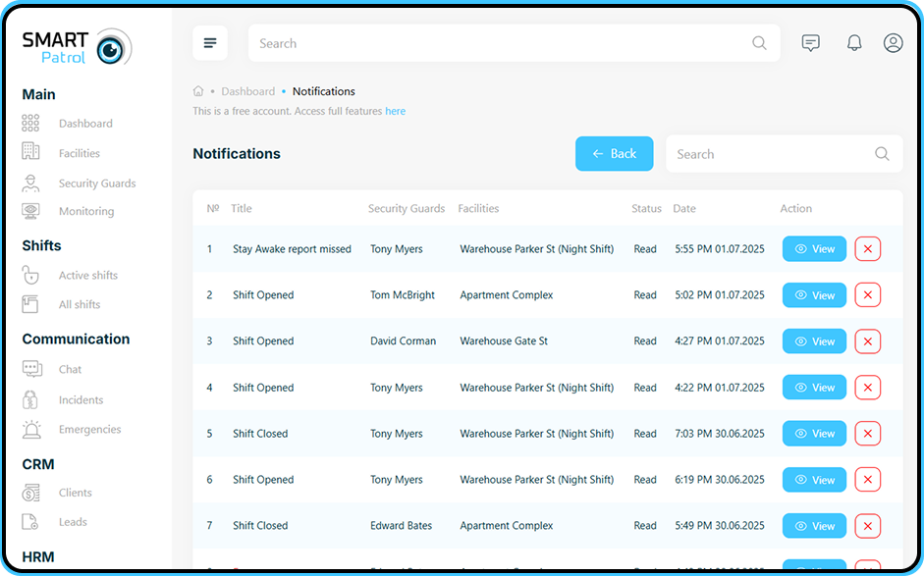Open Incidents under Communication
This screenshot has width=924, height=576.
tap(81, 400)
